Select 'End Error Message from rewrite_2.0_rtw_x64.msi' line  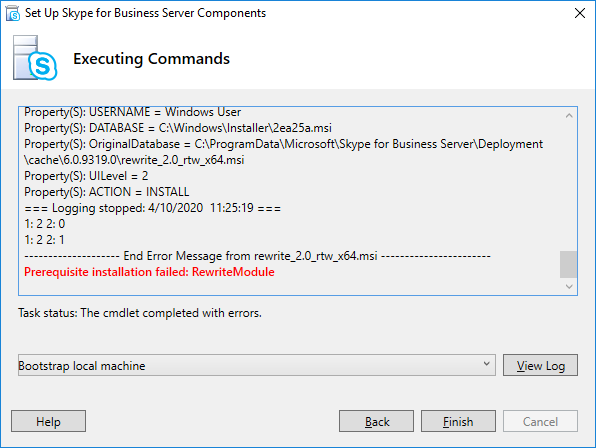[x=257, y=256]
